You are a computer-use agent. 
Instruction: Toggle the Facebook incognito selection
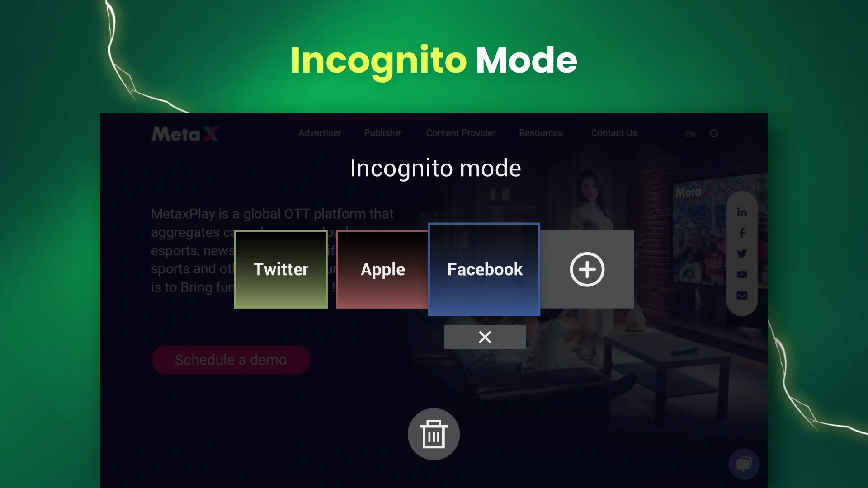click(484, 269)
